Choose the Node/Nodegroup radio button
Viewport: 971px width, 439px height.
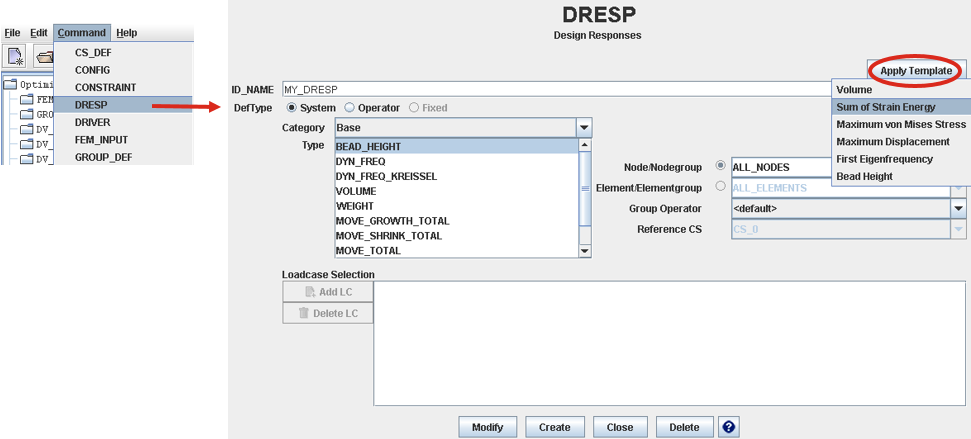pyautogui.click(x=721, y=166)
